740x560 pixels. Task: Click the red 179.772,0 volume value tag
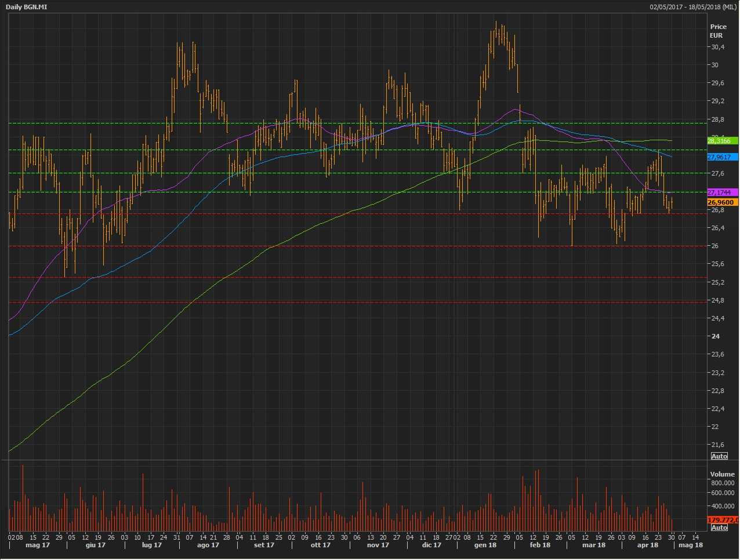coord(723,520)
